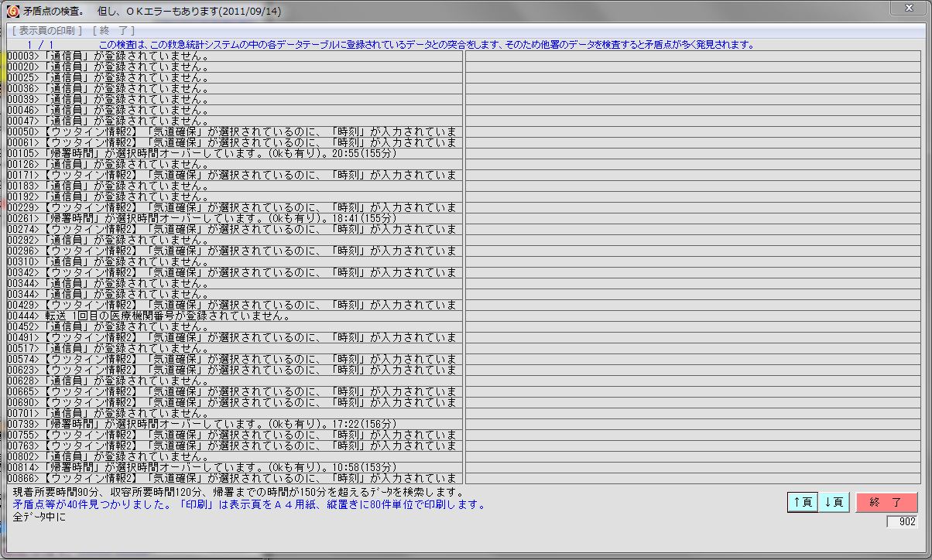Select row 00105 帰署時間 over 20:55

point(232,153)
